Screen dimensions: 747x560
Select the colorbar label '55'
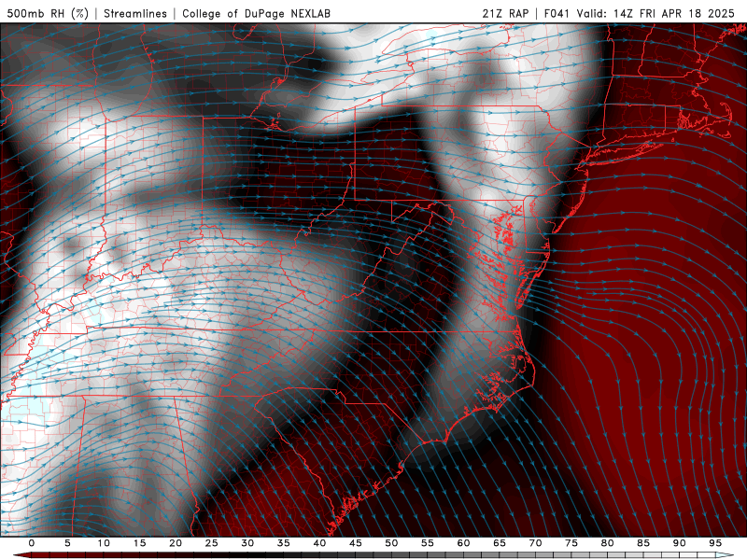[x=428, y=543]
